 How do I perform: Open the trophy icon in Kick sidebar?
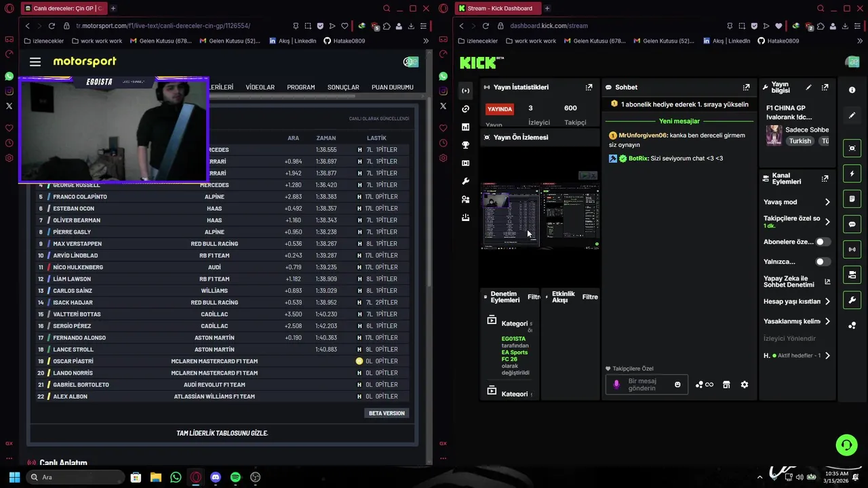pyautogui.click(x=465, y=145)
